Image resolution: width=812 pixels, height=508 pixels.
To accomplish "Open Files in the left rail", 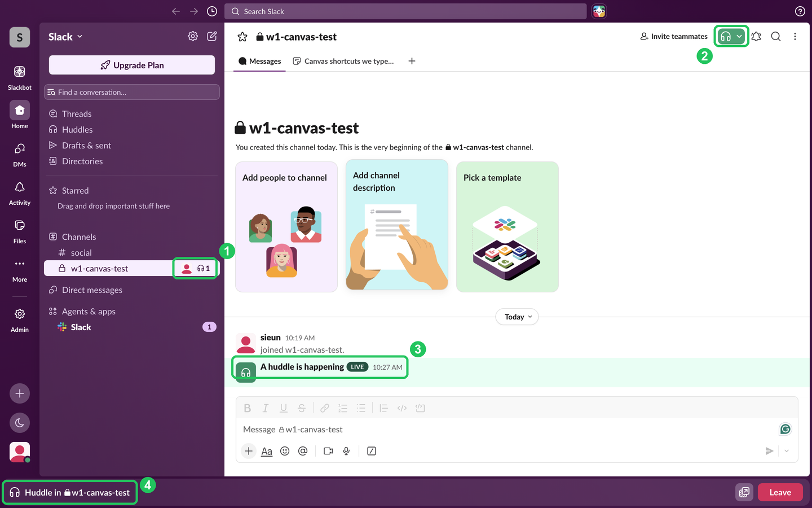I will pos(20,231).
